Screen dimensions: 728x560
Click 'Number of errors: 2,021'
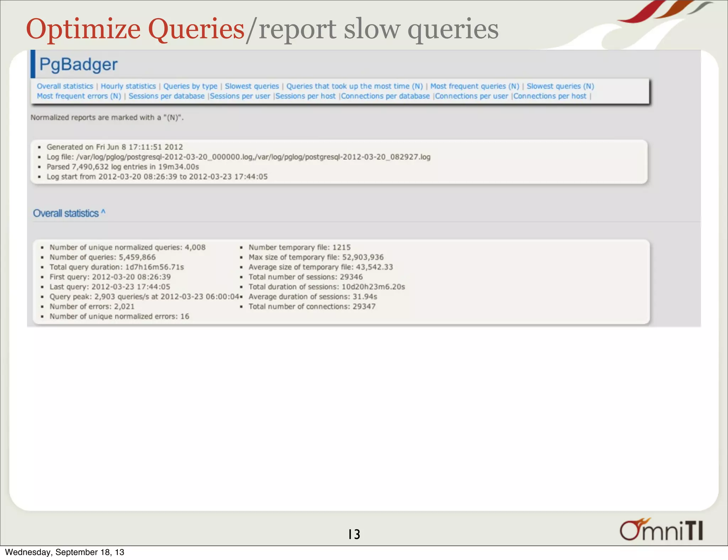tap(92, 307)
